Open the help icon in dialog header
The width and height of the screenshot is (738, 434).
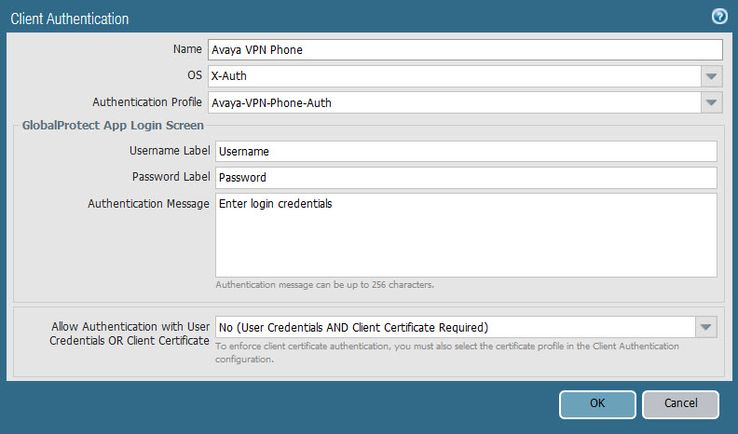click(x=719, y=17)
